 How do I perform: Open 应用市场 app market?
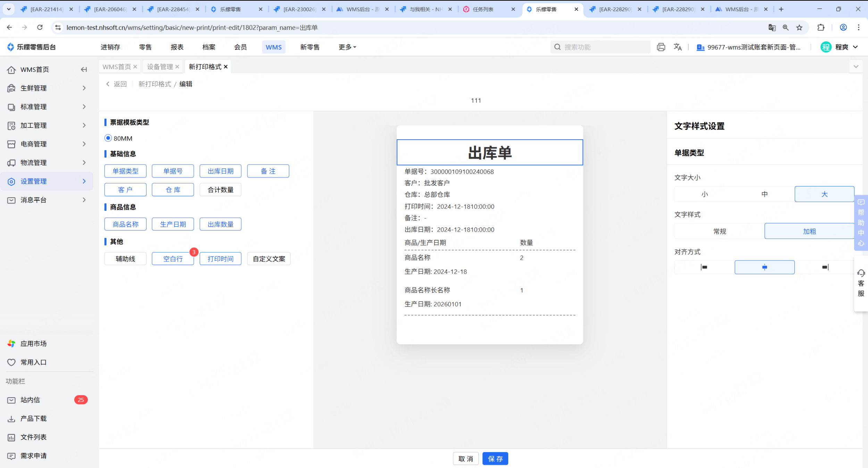click(x=33, y=343)
